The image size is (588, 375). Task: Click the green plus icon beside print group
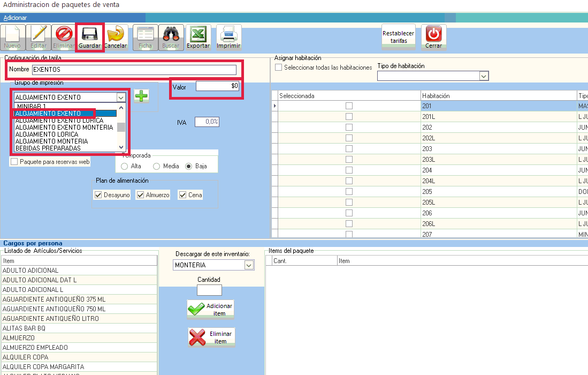pos(141,96)
